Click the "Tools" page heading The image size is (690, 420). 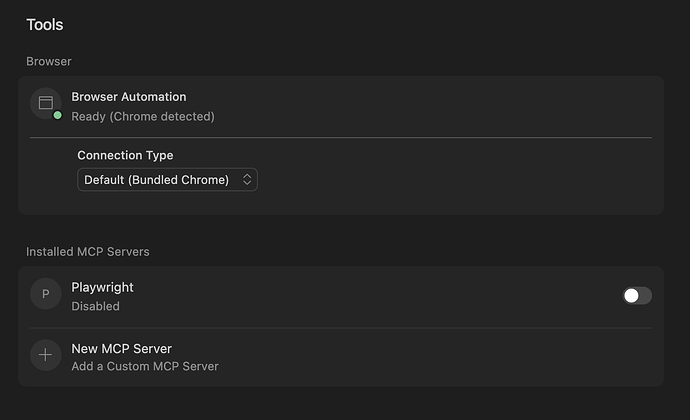point(45,24)
